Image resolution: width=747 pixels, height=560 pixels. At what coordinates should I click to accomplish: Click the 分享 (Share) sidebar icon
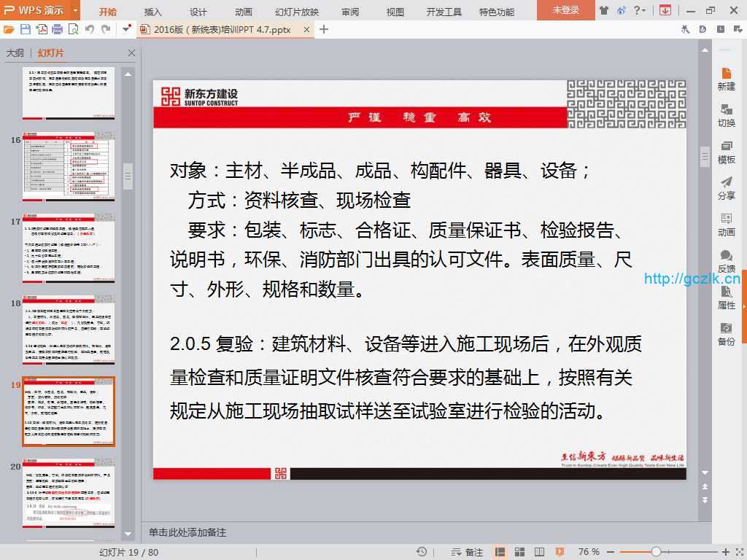coord(726,188)
